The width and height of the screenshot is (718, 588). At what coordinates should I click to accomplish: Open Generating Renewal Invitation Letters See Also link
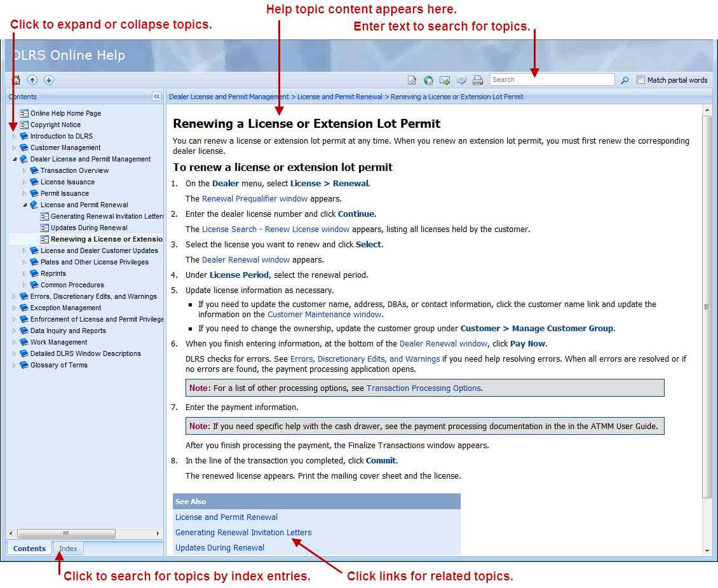243,532
